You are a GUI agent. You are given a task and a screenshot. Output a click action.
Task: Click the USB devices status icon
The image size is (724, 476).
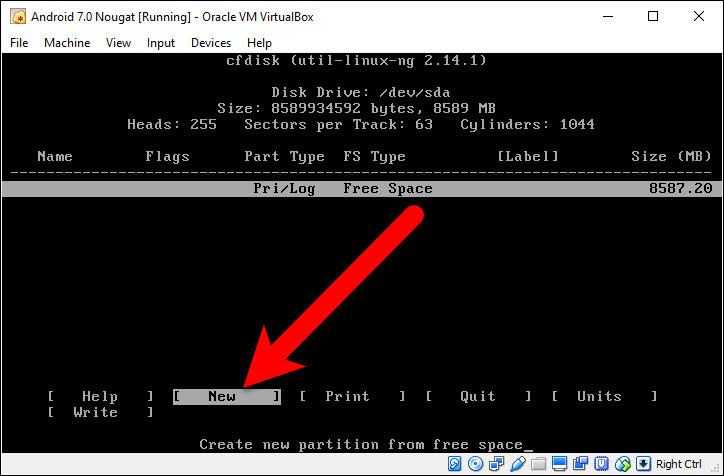(518, 464)
